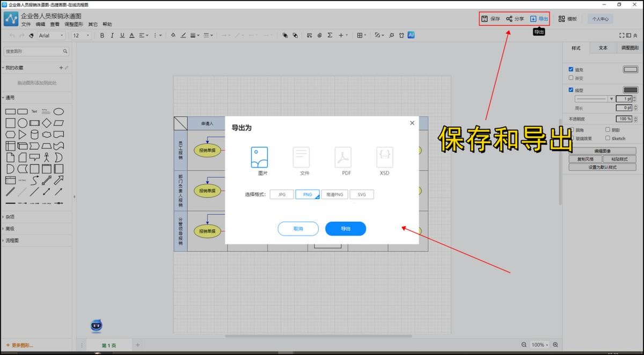Viewport: 644px width, 355px height.
Task: Choose the XSD export type icon
Action: click(384, 157)
